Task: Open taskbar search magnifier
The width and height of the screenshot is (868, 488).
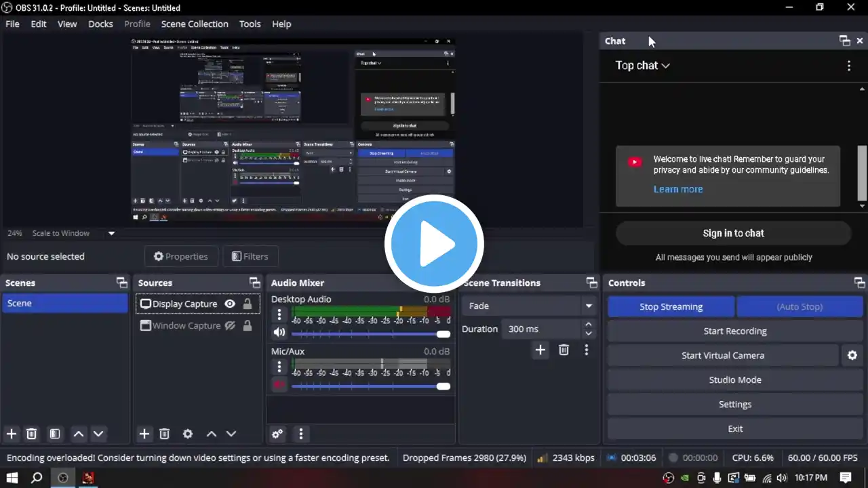Action: pos(37,478)
